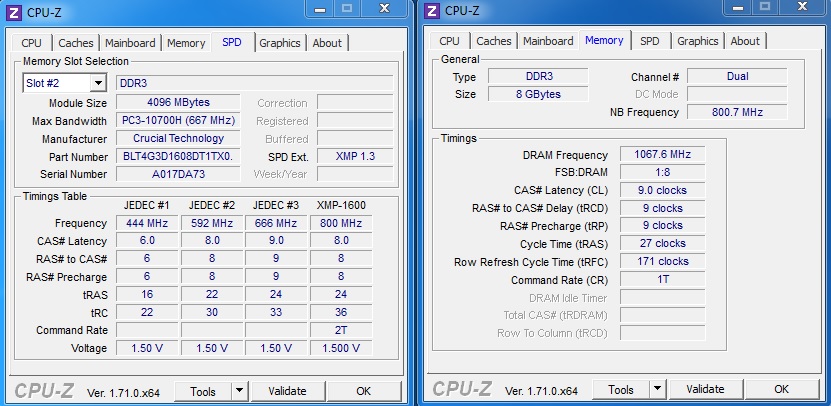This screenshot has height=406, width=831.
Task: Click the FSB:DRAM value 1:8
Action: click(x=662, y=172)
